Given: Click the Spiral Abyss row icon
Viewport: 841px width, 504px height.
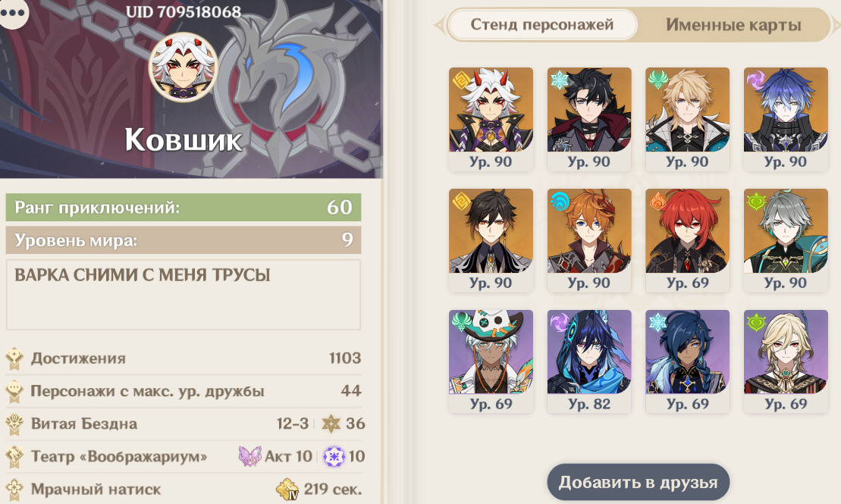Looking at the screenshot, I should (x=15, y=424).
